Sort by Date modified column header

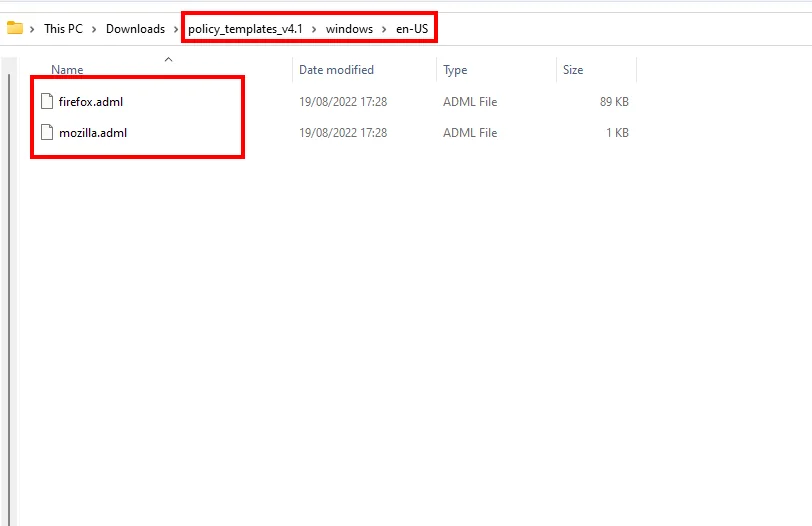pyautogui.click(x=337, y=70)
